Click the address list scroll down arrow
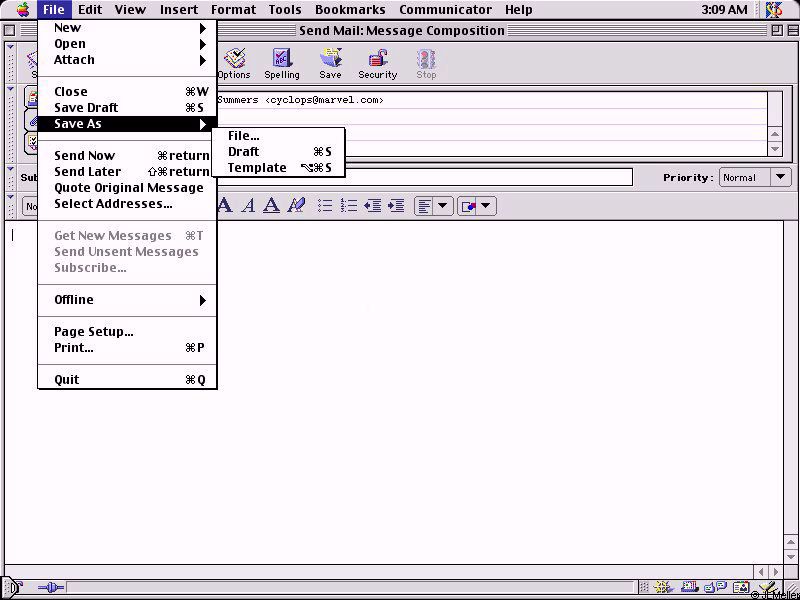 coord(775,148)
